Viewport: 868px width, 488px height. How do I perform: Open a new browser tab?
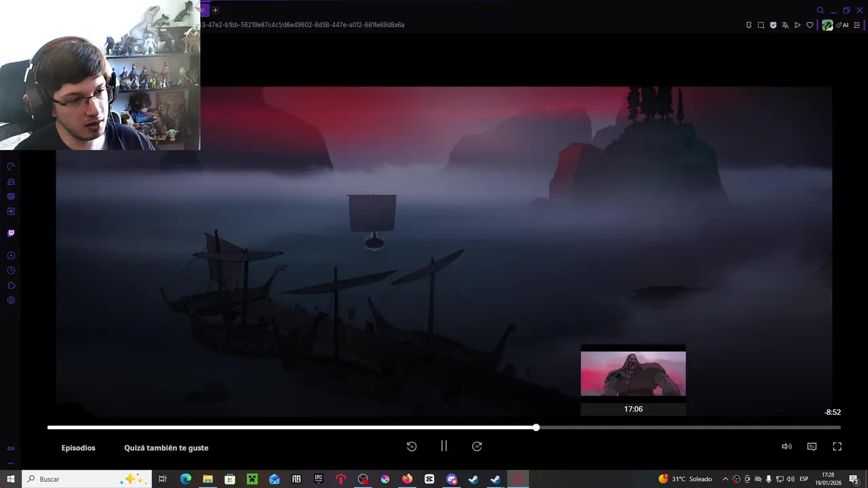click(x=215, y=10)
